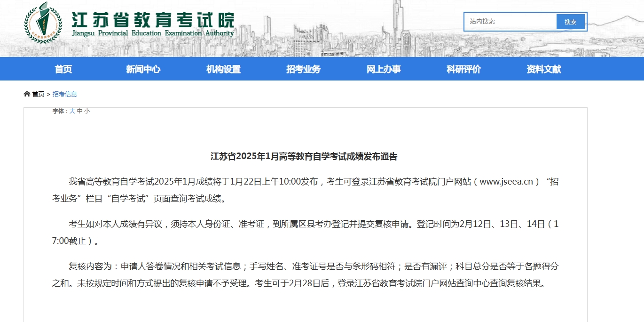The image size is (644, 322).
Task: Click the home icon in the breadcrumb
Action: coord(27,94)
